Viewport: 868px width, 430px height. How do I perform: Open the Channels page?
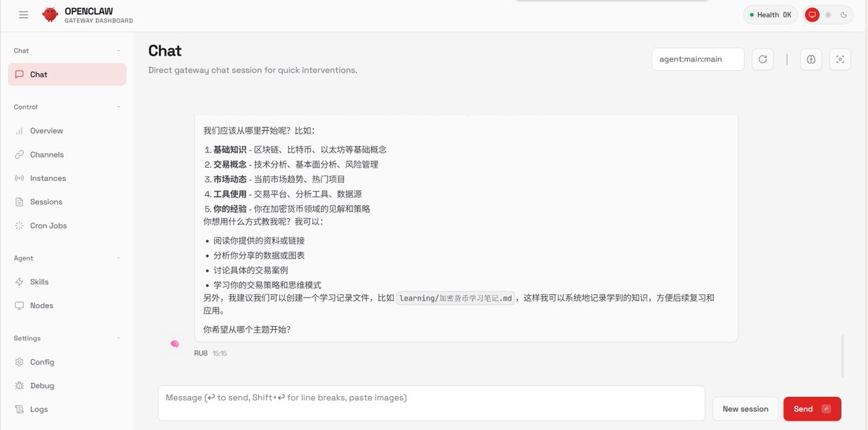pyautogui.click(x=67, y=155)
